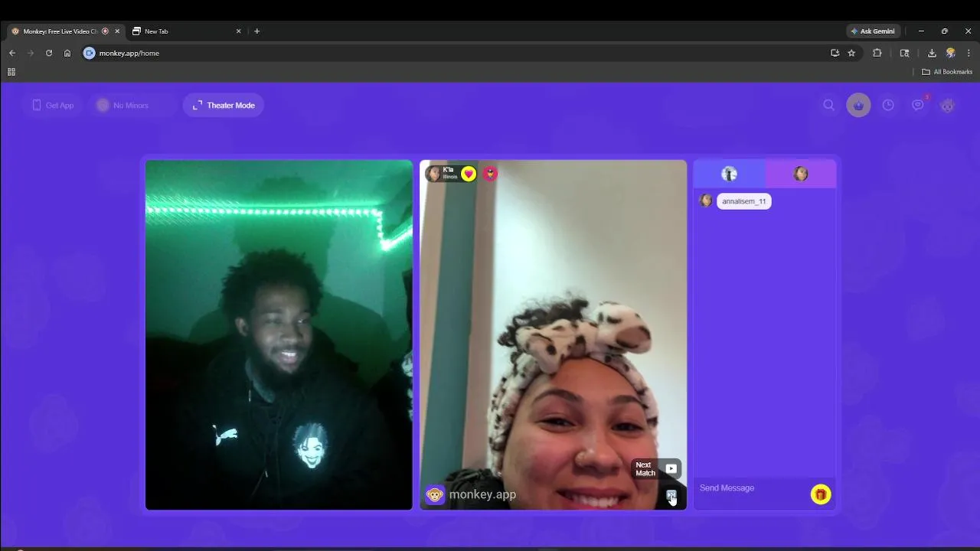Screen dimensions: 980x551
Task: Open the Chrome three-dot menu
Action: pos(969,53)
